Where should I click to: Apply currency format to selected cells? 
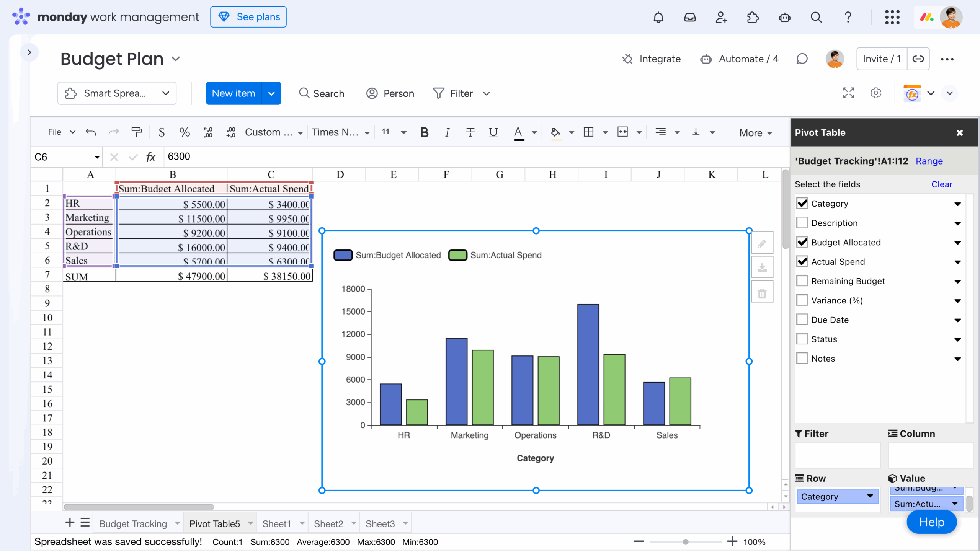[161, 132]
